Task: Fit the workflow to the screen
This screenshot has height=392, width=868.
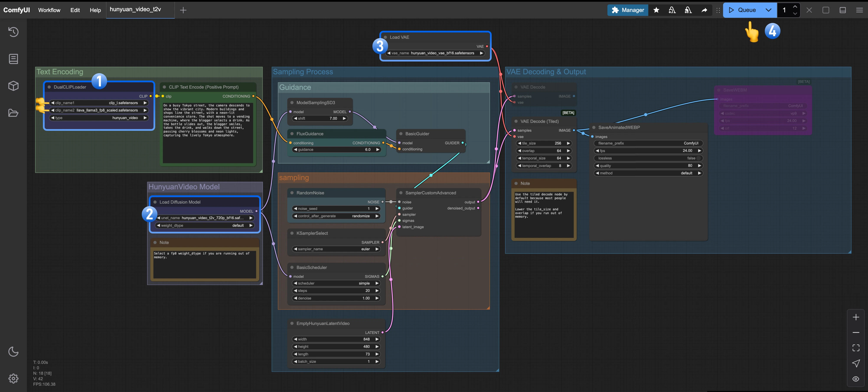Action: 856,348
